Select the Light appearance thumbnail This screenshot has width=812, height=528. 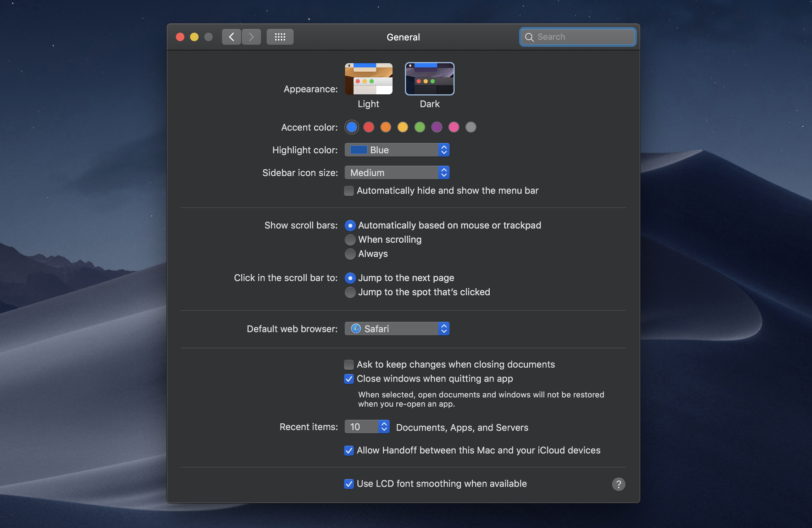tap(369, 79)
